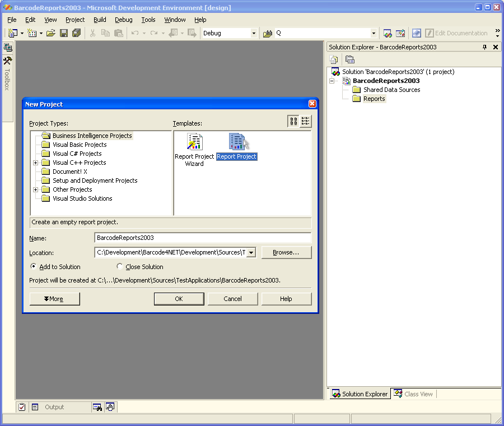Viewport: 504px width, 426px height.
Task: Switch templates to large icons view
Action: pos(293,121)
